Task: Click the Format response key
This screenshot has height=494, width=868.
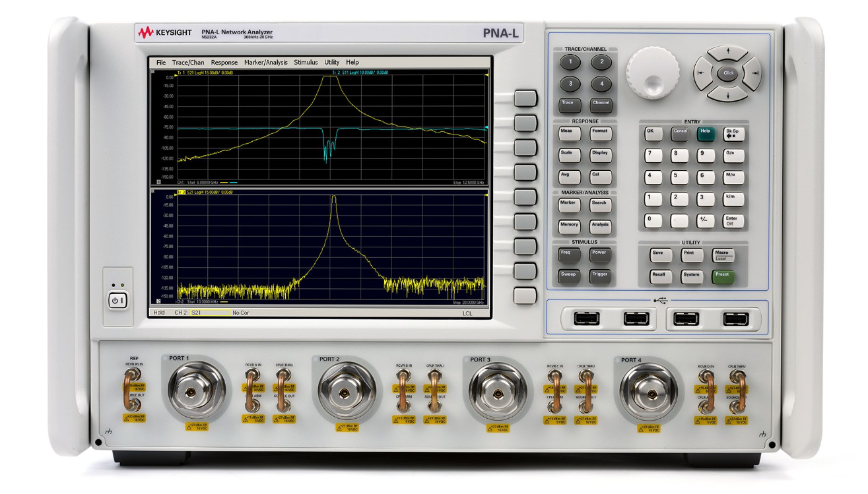Action: point(601,134)
